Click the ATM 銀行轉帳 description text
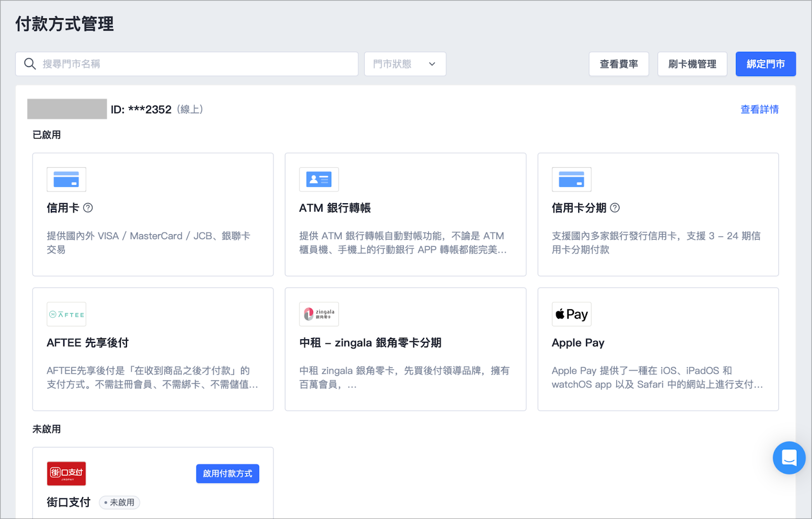The width and height of the screenshot is (812, 519). pyautogui.click(x=403, y=242)
